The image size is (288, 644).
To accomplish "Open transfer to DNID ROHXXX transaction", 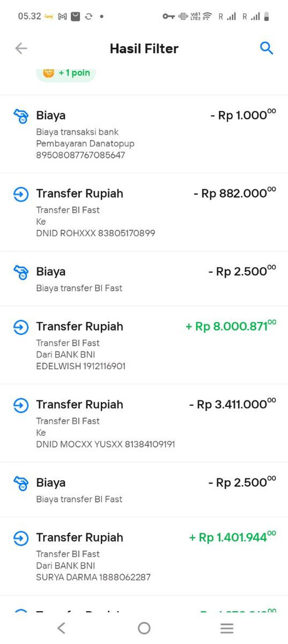I will click(144, 212).
